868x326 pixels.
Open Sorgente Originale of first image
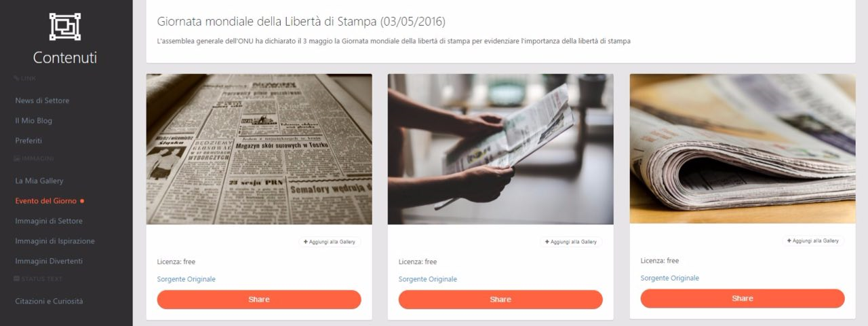point(186,279)
